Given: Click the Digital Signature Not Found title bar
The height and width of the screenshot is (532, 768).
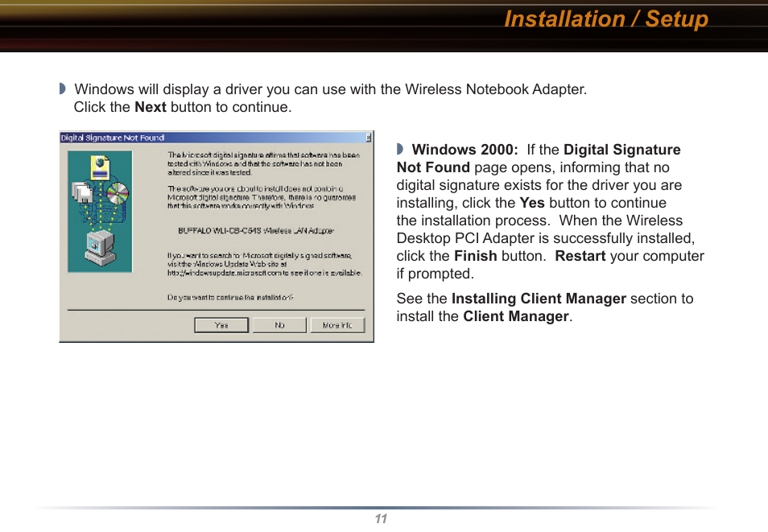Looking at the screenshot, I should click(x=216, y=138).
